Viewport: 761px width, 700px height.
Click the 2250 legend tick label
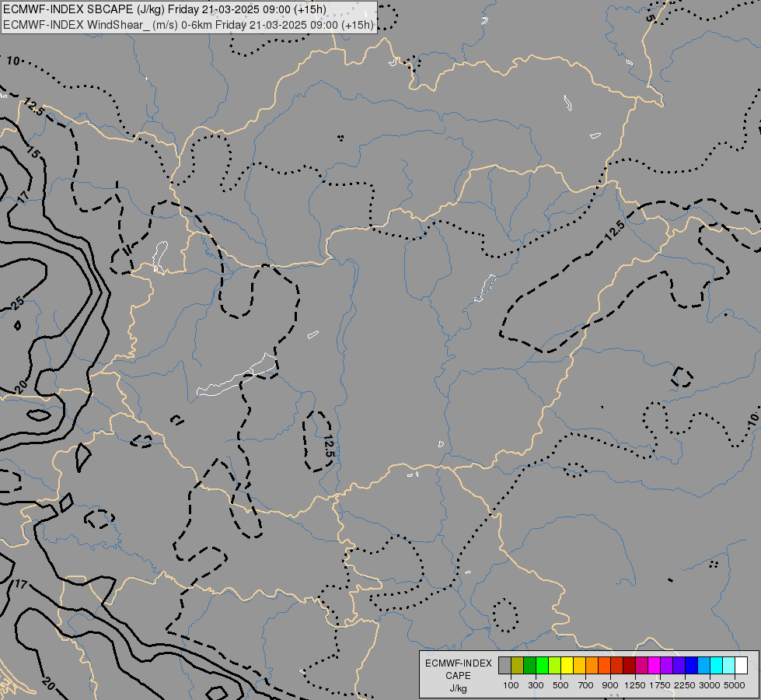coord(685,685)
